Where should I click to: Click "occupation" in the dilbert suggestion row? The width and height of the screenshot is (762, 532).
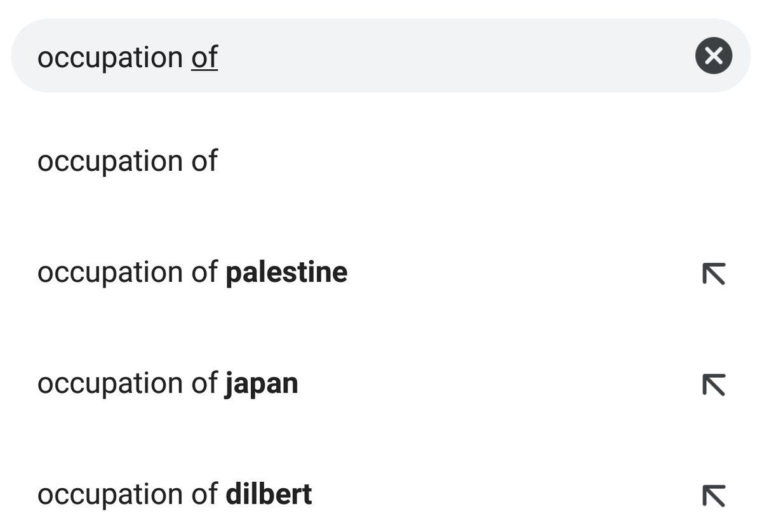click(x=110, y=496)
